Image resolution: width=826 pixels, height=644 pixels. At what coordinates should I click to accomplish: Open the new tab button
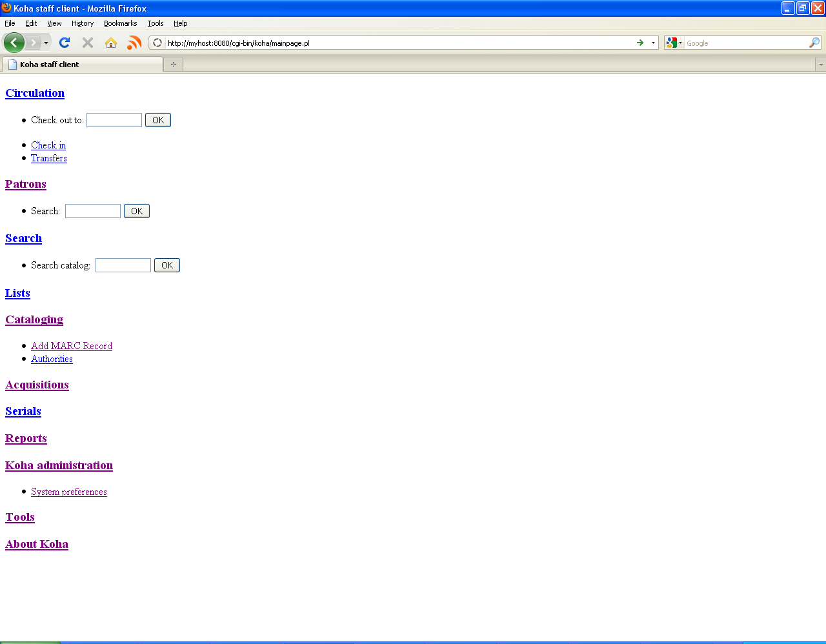pos(173,64)
